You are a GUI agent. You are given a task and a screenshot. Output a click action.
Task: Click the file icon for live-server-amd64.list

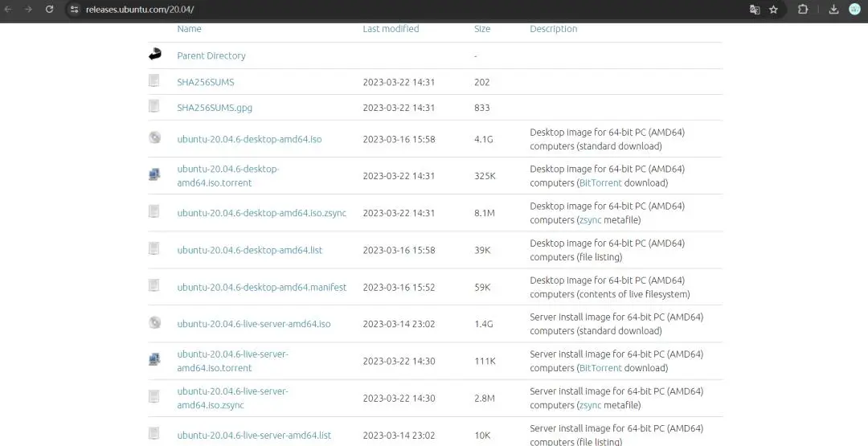(154, 433)
